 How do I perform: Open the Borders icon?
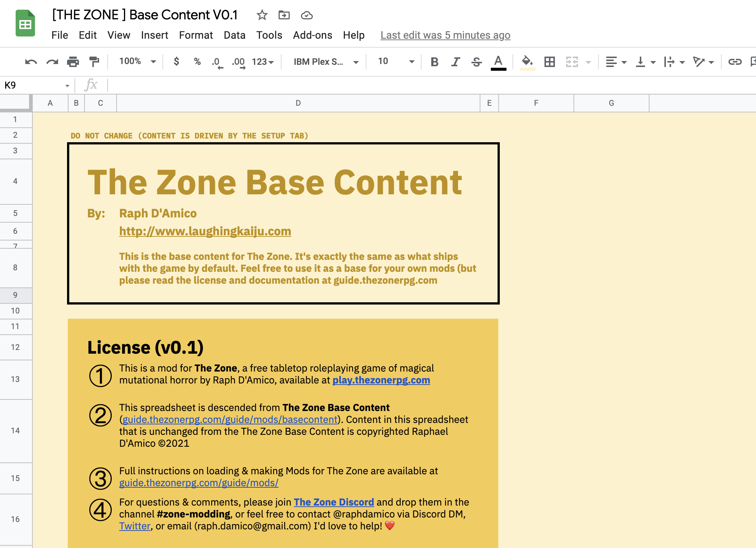[550, 62]
